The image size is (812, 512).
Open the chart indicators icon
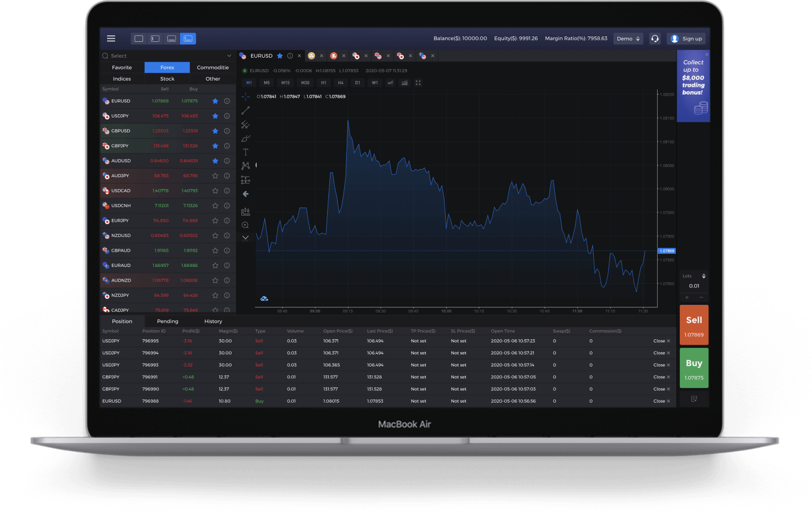pos(404,83)
